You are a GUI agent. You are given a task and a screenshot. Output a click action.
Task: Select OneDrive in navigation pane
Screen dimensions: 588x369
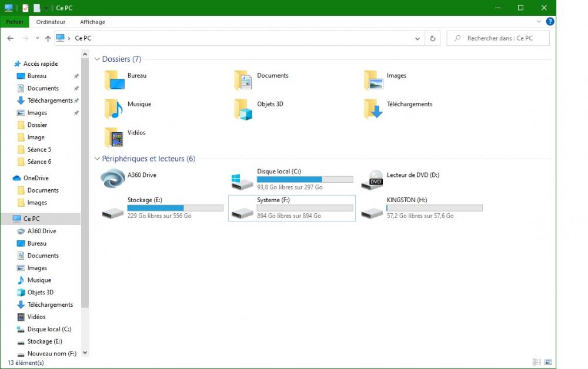[36, 178]
